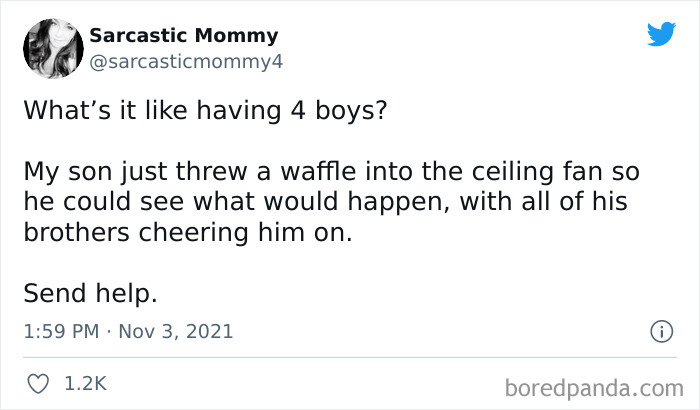The height and width of the screenshot is (410, 700).
Task: Click the blue Twitter bird logo
Action: tap(661, 35)
